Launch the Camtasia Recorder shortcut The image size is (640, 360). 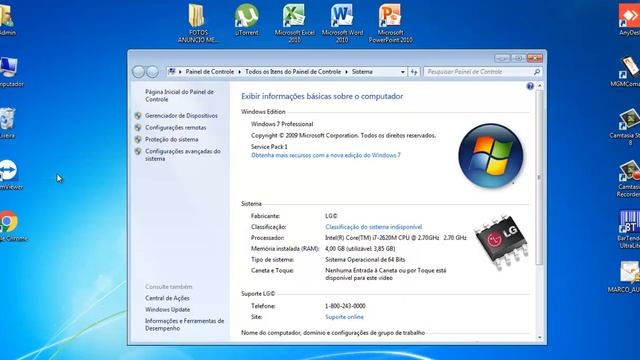tap(628, 178)
